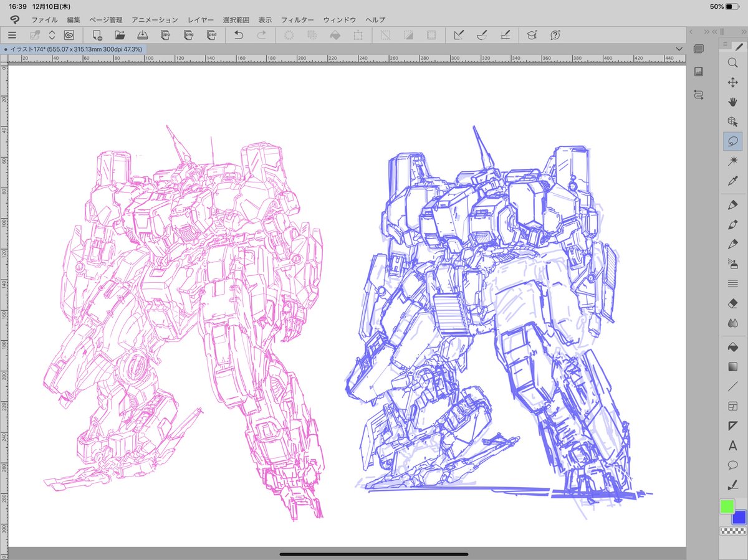Click the Scale/Rotate transform icon

coord(358,36)
